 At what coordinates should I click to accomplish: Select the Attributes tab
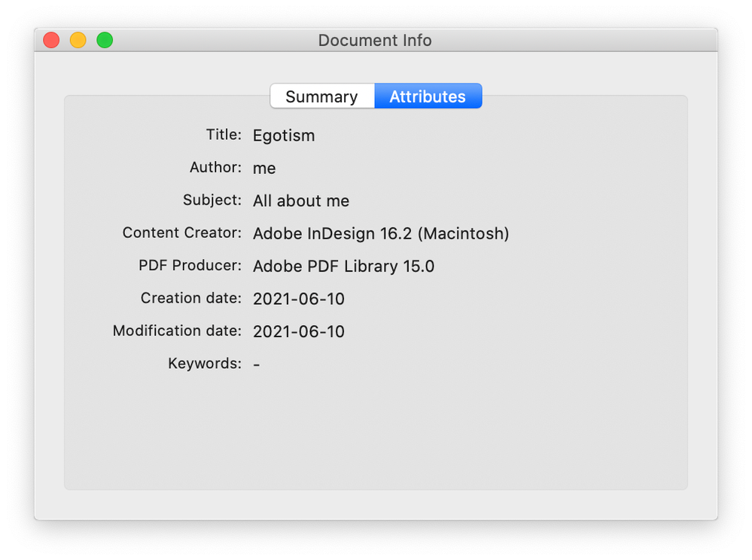click(x=428, y=96)
